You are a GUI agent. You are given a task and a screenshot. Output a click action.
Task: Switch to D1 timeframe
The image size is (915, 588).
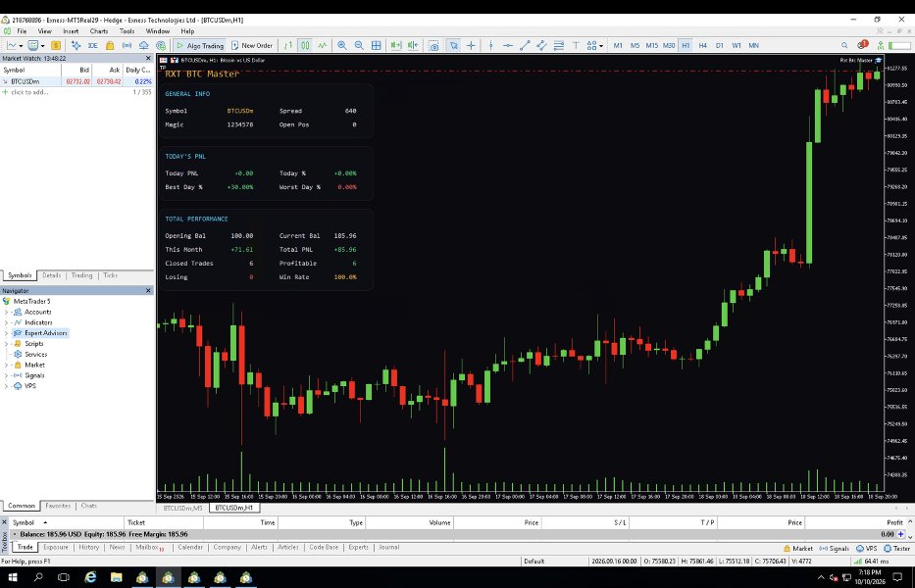720,45
